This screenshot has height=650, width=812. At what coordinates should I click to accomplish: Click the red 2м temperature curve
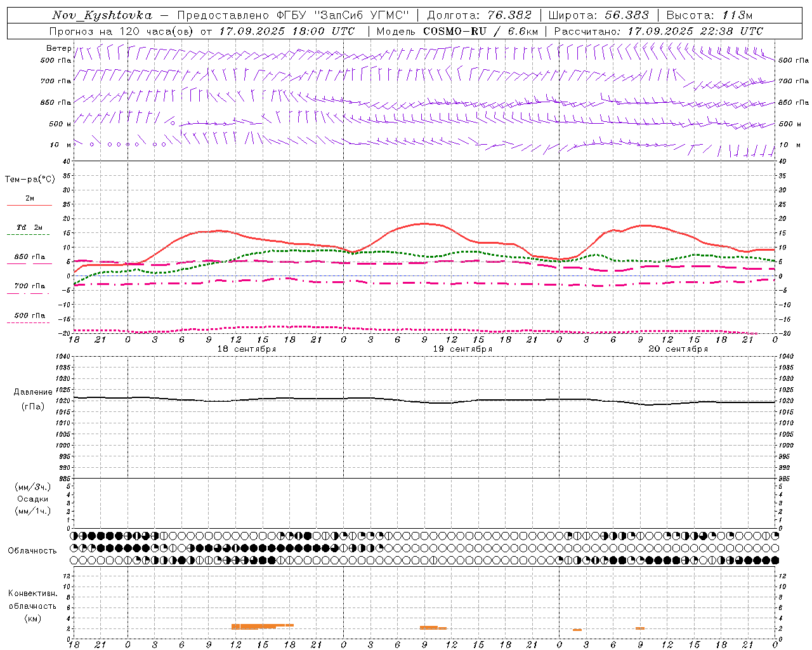[424, 224]
